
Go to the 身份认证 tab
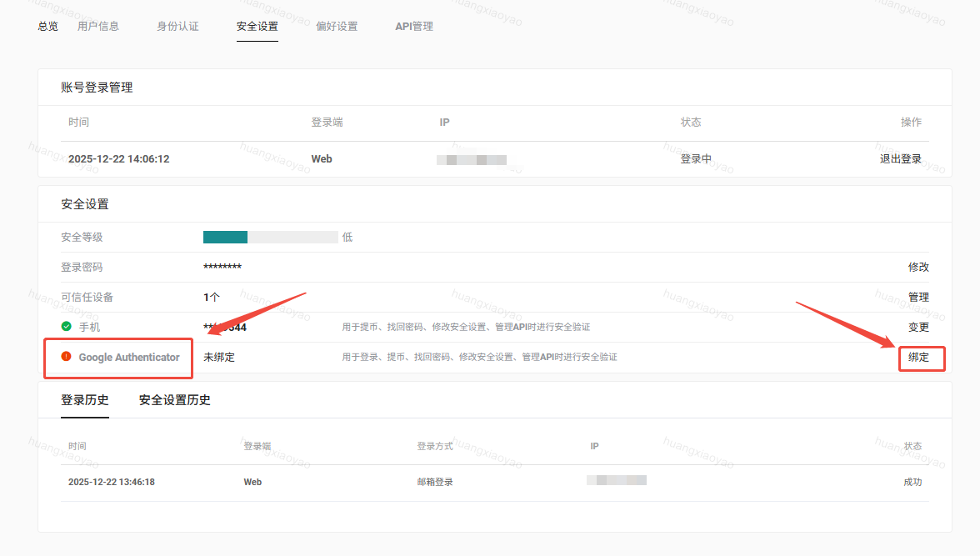click(177, 26)
